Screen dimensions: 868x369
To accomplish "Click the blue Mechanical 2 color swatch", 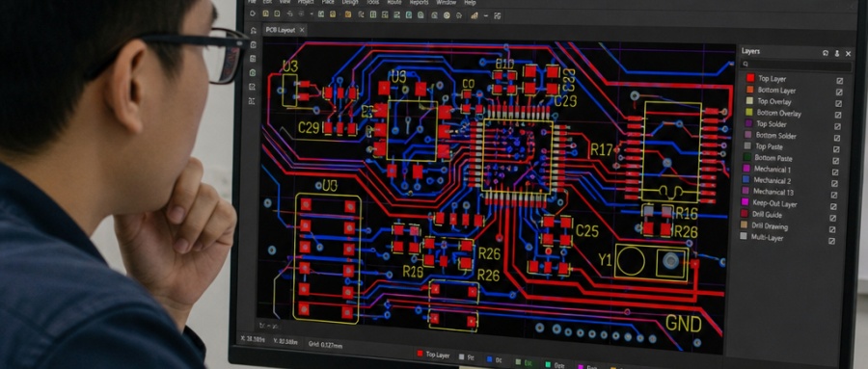I will point(746,179).
